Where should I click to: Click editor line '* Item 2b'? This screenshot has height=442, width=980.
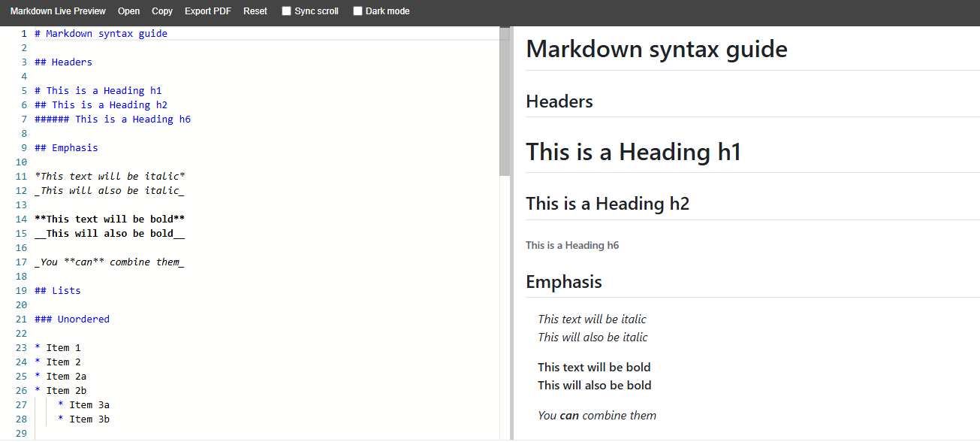click(x=61, y=391)
